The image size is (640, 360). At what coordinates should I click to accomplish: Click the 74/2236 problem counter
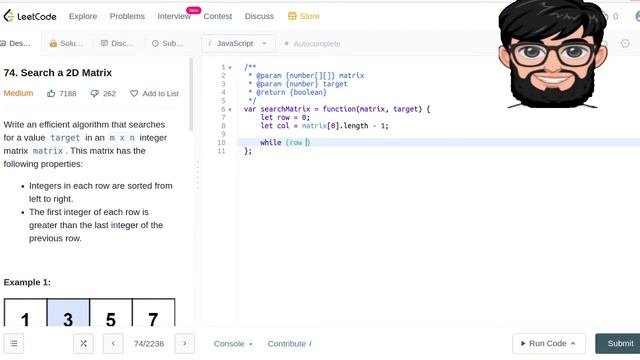(x=149, y=344)
